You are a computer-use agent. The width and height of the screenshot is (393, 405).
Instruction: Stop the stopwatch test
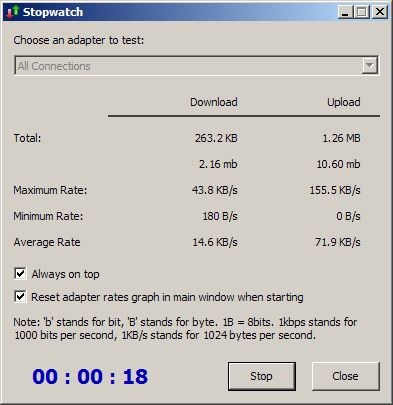pyautogui.click(x=262, y=376)
